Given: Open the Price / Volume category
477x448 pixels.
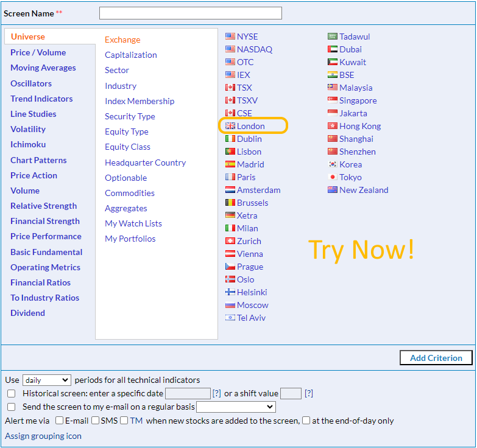Looking at the screenshot, I should pyautogui.click(x=38, y=52).
